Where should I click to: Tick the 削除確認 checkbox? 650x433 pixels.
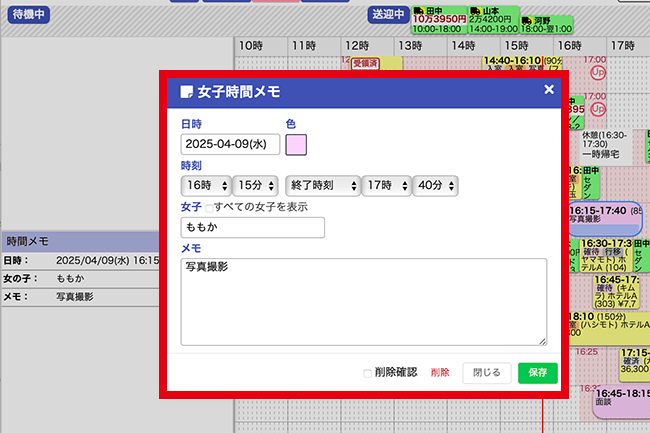[x=368, y=372]
